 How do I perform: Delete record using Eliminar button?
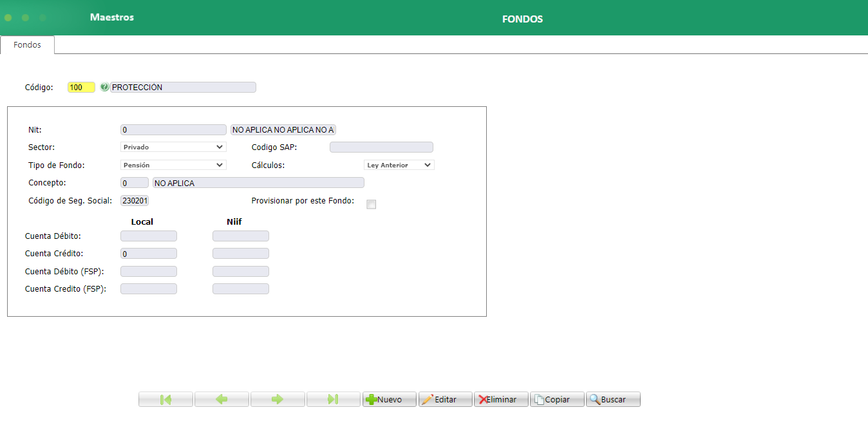point(501,399)
